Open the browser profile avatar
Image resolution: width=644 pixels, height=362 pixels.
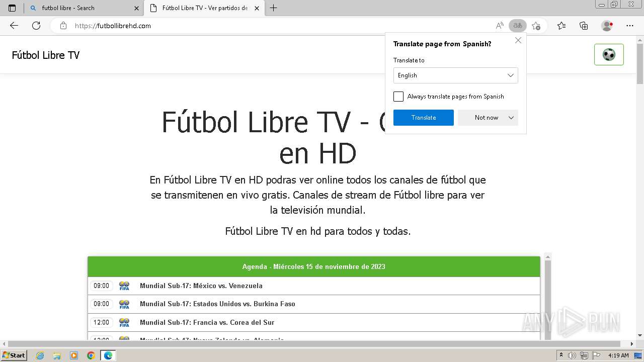coord(607,26)
